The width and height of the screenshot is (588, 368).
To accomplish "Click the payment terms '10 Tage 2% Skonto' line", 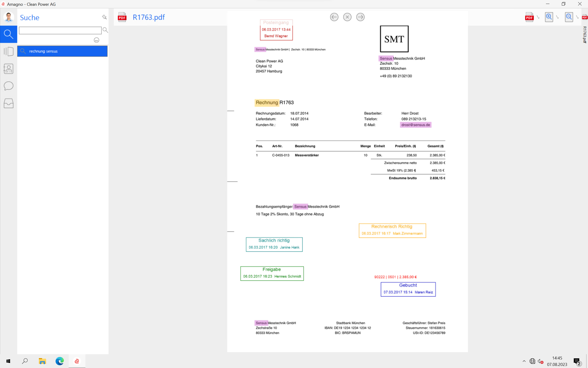I will [290, 214].
